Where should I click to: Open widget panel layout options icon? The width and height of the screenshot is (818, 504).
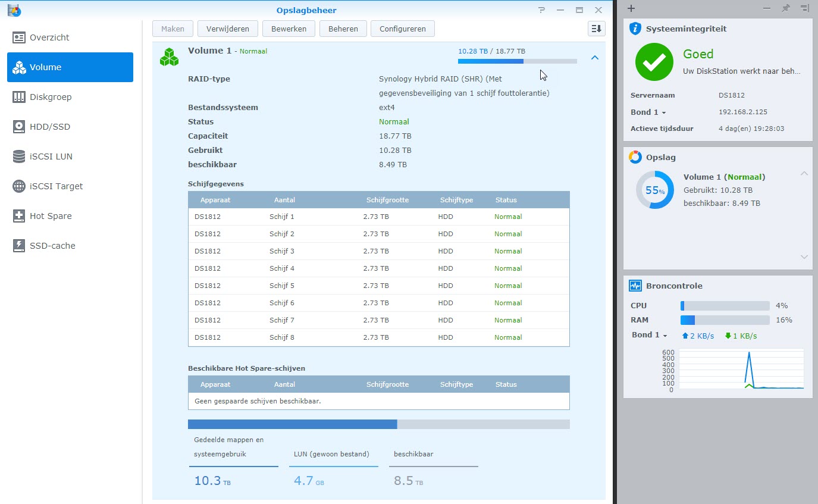[805, 8]
